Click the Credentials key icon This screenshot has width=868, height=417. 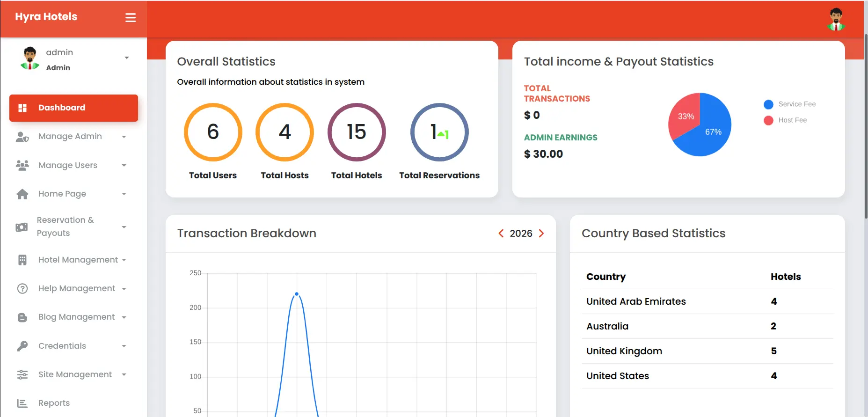[22, 346]
